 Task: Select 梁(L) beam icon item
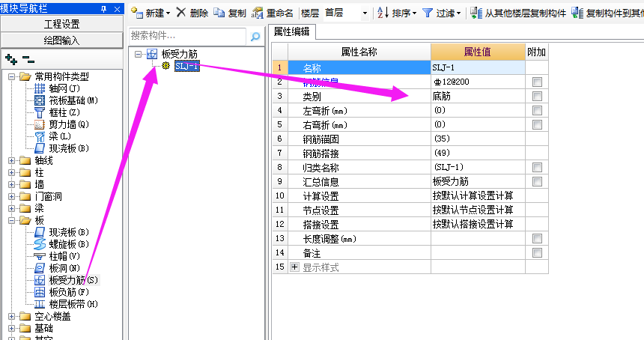(x=40, y=136)
